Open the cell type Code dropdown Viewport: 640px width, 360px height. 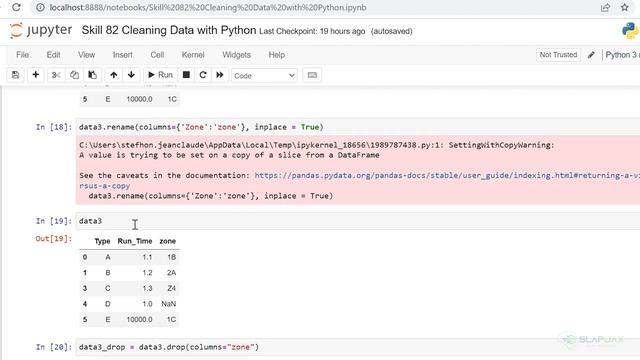[x=264, y=76]
